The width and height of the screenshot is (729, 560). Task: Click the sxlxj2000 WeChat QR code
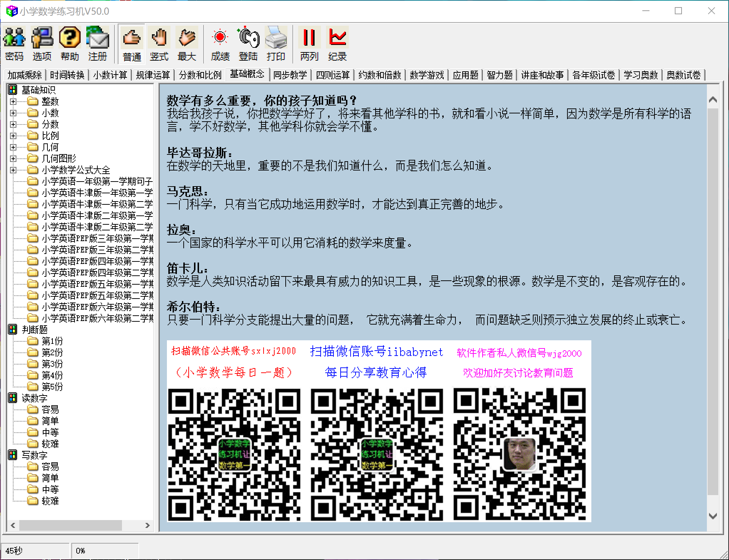[x=234, y=454]
